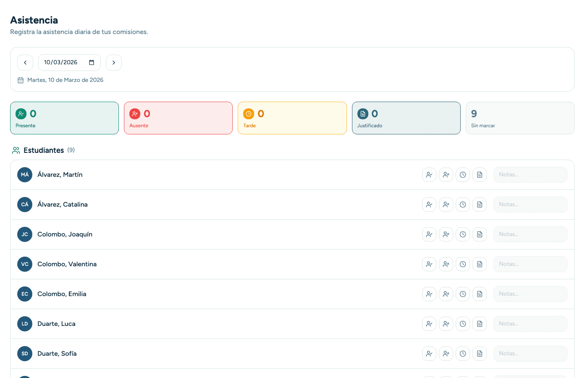Screen dimensions: 588x378
Task: Focus the notes field for Colombo, Emilia
Action: point(530,294)
